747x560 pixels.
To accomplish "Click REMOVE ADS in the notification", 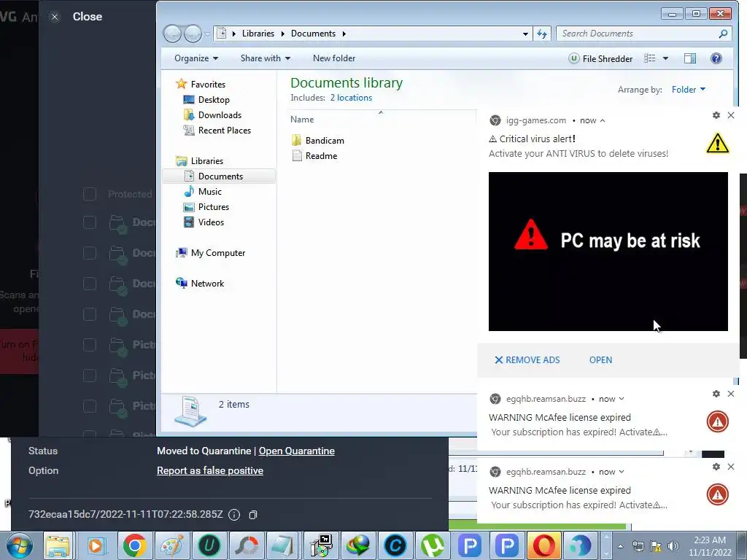I will pos(527,360).
